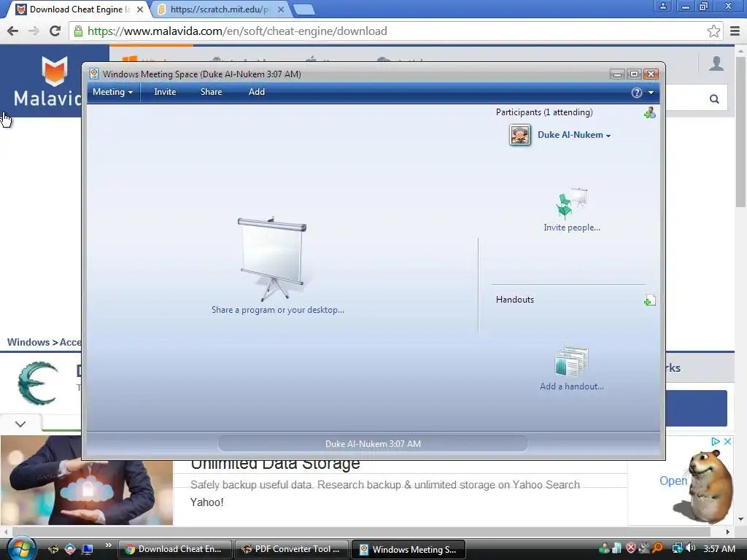The image size is (747, 560).
Task: Click the Cheat Engine logo on the page
Action: [x=38, y=384]
